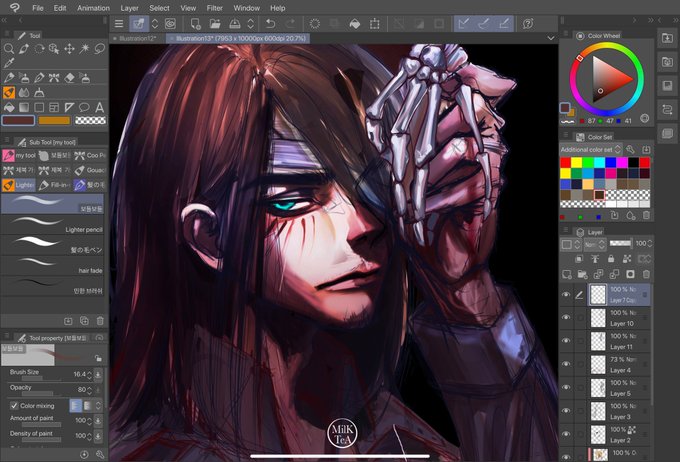Click the Create layer mask icon
Viewport: 680px width, 462px height.
pyautogui.click(x=630, y=274)
